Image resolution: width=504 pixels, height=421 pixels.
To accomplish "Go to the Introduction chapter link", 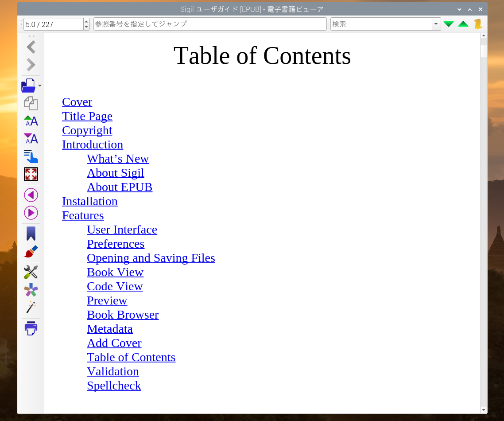I will coord(93,144).
